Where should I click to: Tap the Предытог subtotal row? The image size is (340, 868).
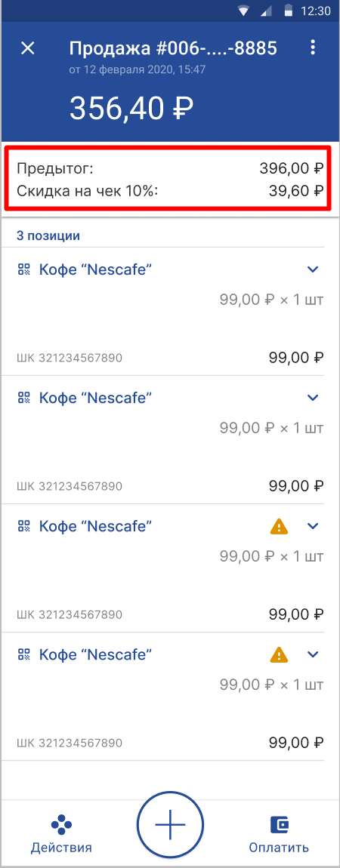[170, 168]
